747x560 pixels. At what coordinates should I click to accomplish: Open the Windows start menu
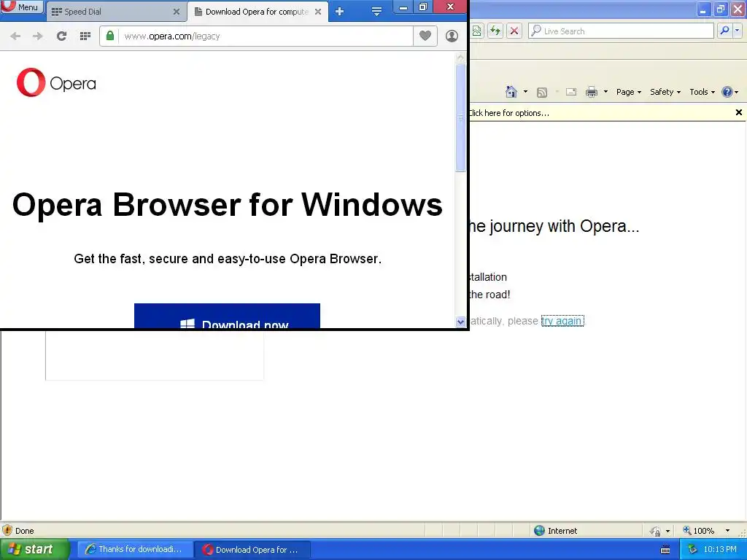[x=34, y=549]
